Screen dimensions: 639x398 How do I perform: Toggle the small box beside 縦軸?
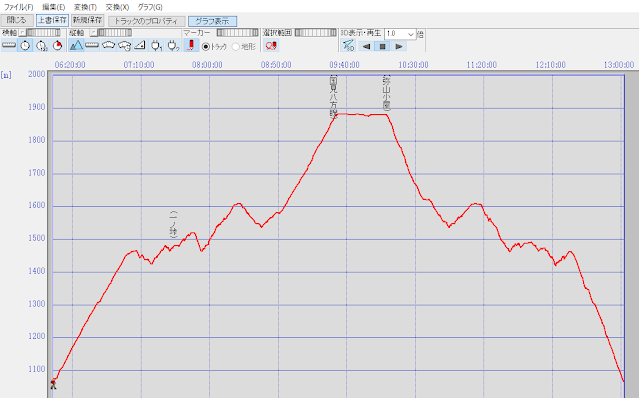(x=93, y=33)
